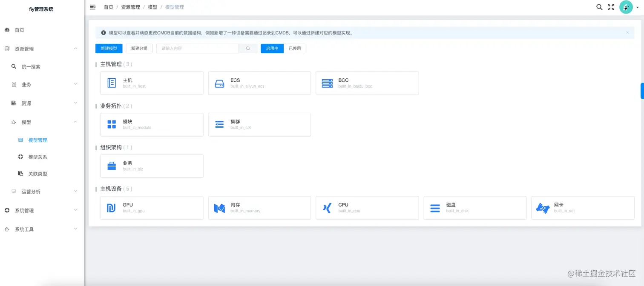Click the 内存 model icon
The height and width of the screenshot is (286, 644).
[x=219, y=208]
